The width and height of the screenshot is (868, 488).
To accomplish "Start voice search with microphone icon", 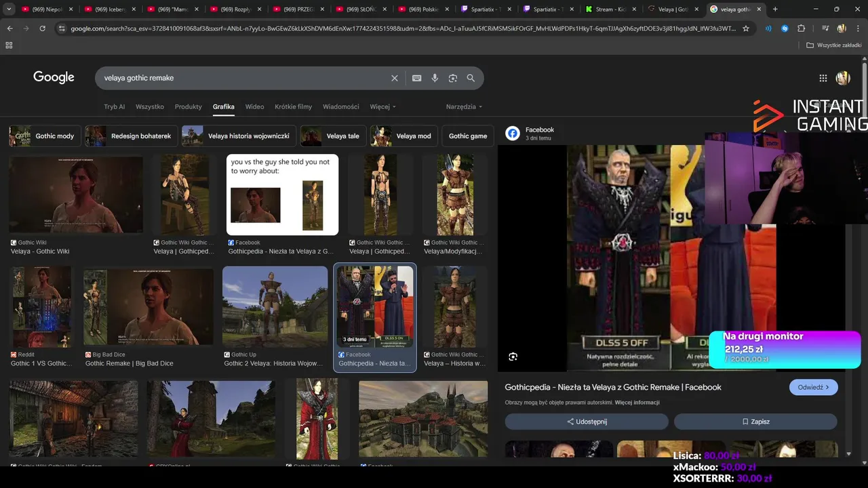I will (435, 78).
